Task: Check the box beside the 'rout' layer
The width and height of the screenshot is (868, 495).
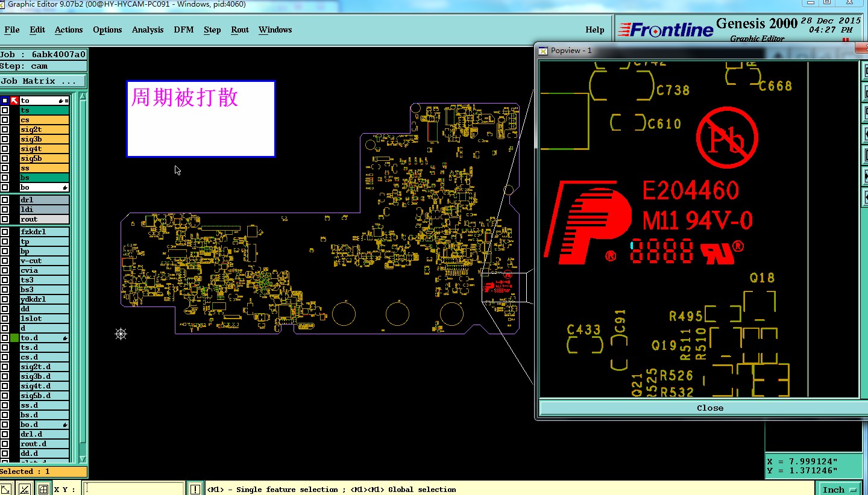Action: (5, 219)
